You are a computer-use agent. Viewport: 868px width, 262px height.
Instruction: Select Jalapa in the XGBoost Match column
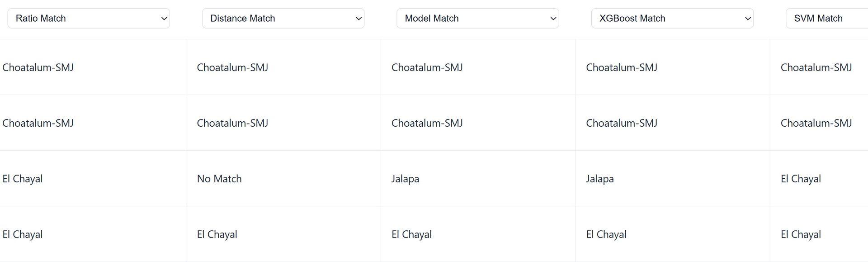click(x=599, y=179)
